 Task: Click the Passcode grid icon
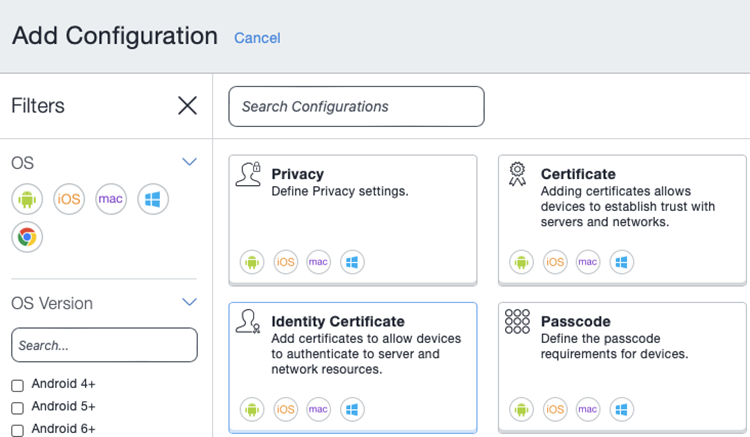click(517, 321)
